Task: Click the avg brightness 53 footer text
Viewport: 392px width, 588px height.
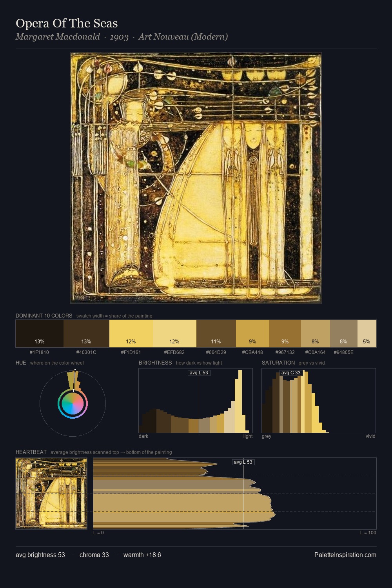Action: click(x=40, y=555)
